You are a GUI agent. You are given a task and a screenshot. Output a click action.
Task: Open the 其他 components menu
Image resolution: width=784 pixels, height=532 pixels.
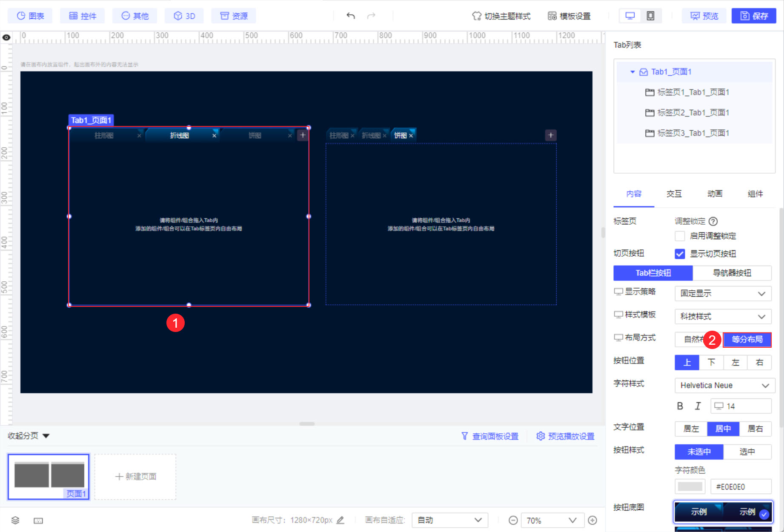click(135, 16)
